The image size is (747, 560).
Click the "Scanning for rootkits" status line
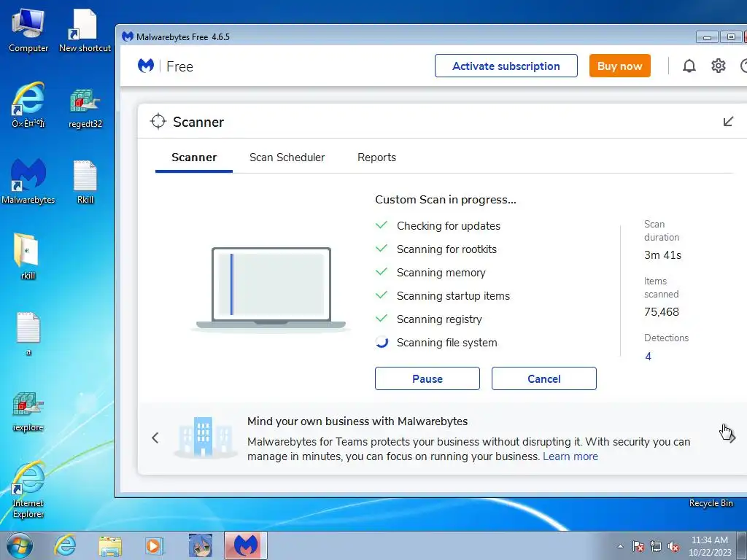click(x=446, y=249)
